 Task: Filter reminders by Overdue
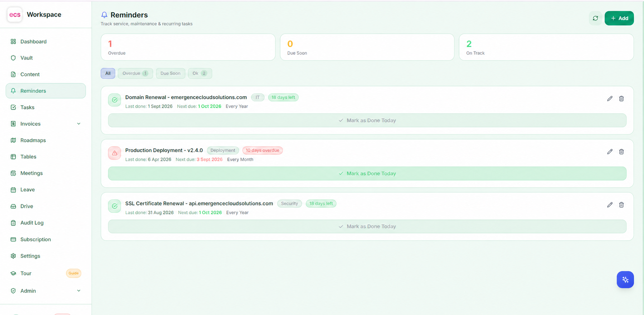click(135, 73)
